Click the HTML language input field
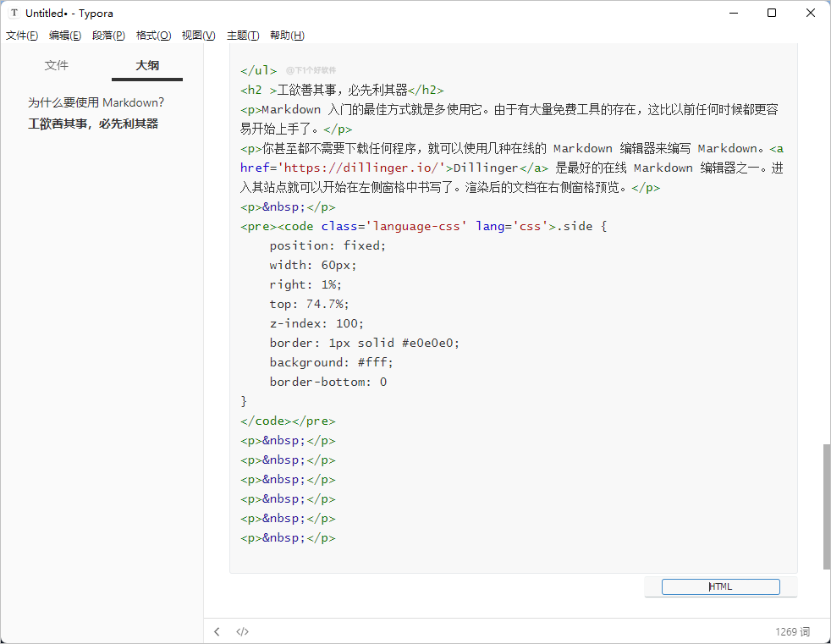The width and height of the screenshot is (831, 644). point(721,586)
